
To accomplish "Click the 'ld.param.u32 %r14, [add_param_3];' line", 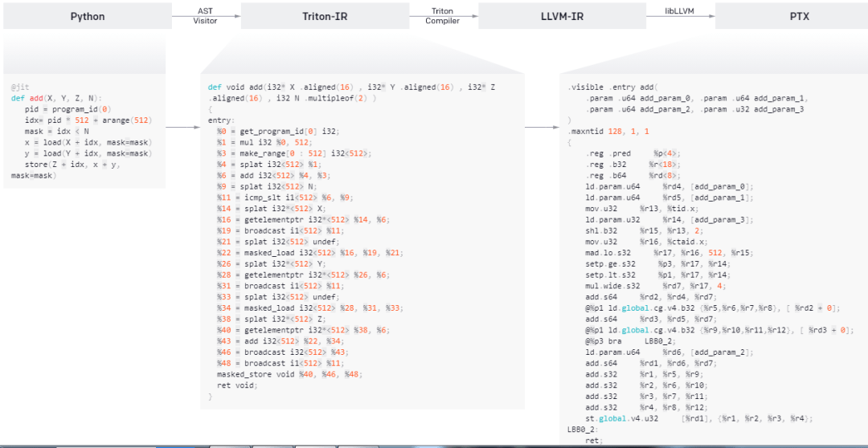I will click(669, 219).
